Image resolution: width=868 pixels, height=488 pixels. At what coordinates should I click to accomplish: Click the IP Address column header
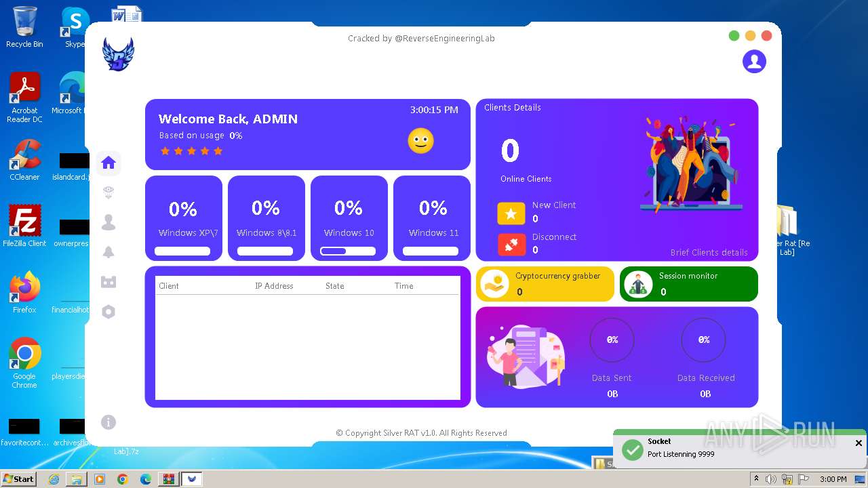274,286
